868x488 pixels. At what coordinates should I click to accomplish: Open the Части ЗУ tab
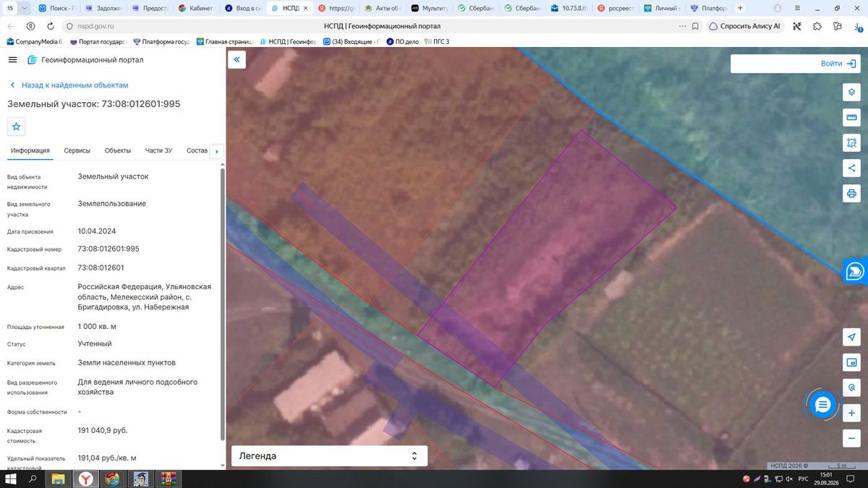tap(158, 150)
